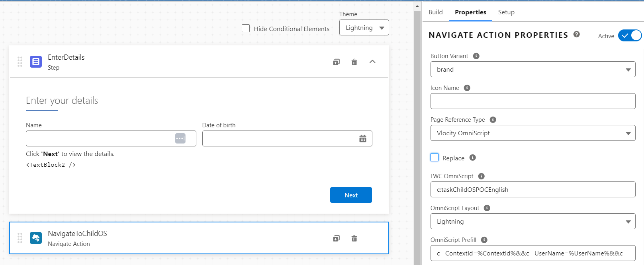
Task: Click the Icon Name input field
Action: pyautogui.click(x=532, y=101)
